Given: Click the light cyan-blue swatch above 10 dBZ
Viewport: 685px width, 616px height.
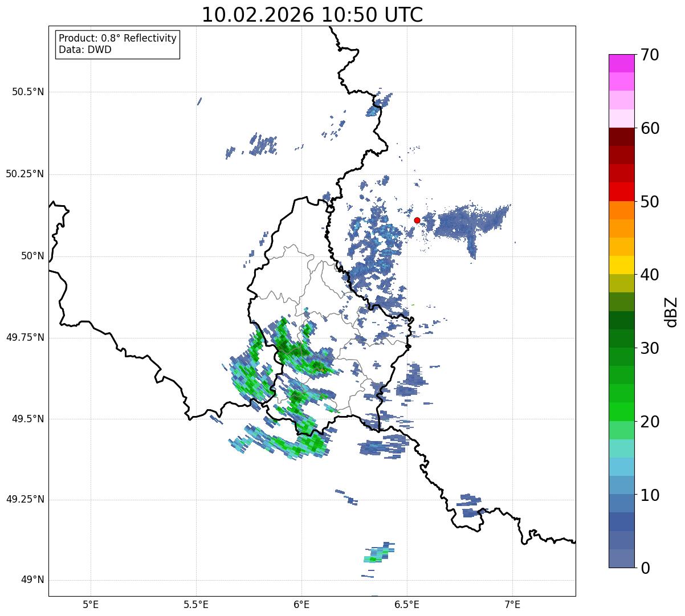Looking at the screenshot, I should click(x=621, y=485).
